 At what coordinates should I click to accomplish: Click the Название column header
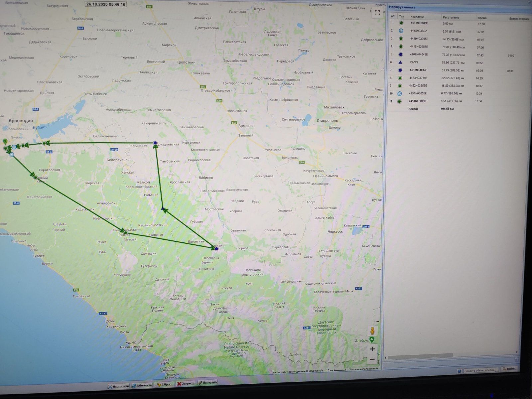[x=417, y=17]
